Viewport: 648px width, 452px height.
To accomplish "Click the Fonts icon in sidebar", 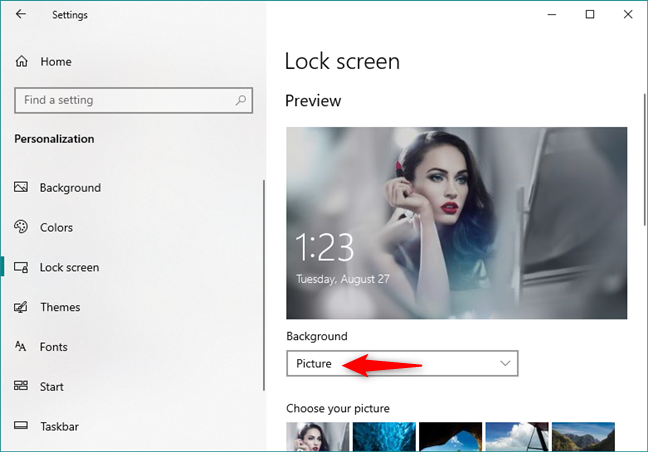I will pyautogui.click(x=21, y=347).
